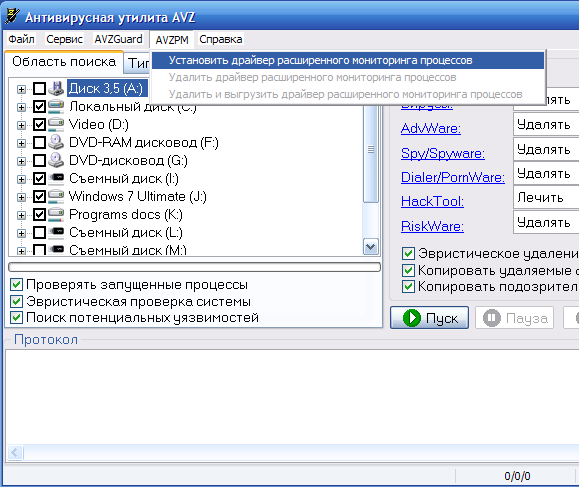
Task: Check the DVD-RAM дисковод (F:) checkbox
Action: click(40, 143)
